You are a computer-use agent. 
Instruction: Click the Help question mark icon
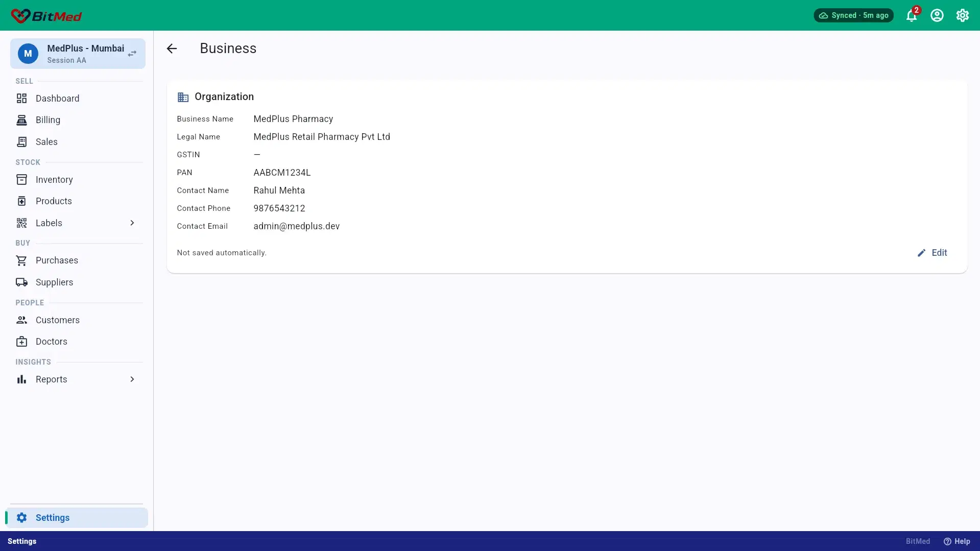point(947,541)
